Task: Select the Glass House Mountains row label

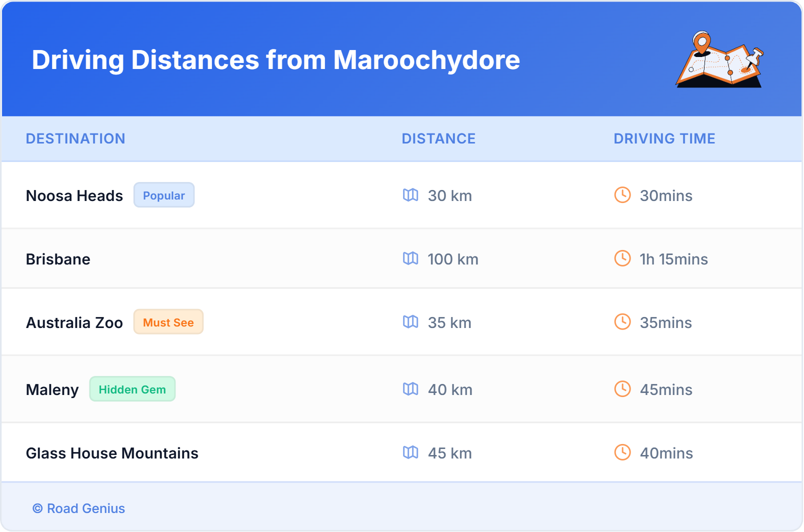Action: click(x=112, y=453)
